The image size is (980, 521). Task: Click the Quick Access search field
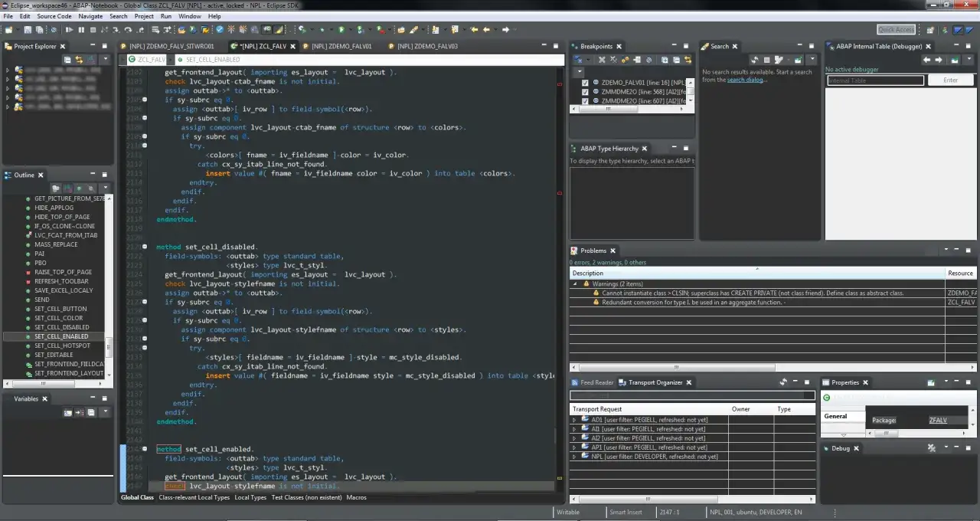(x=896, y=29)
